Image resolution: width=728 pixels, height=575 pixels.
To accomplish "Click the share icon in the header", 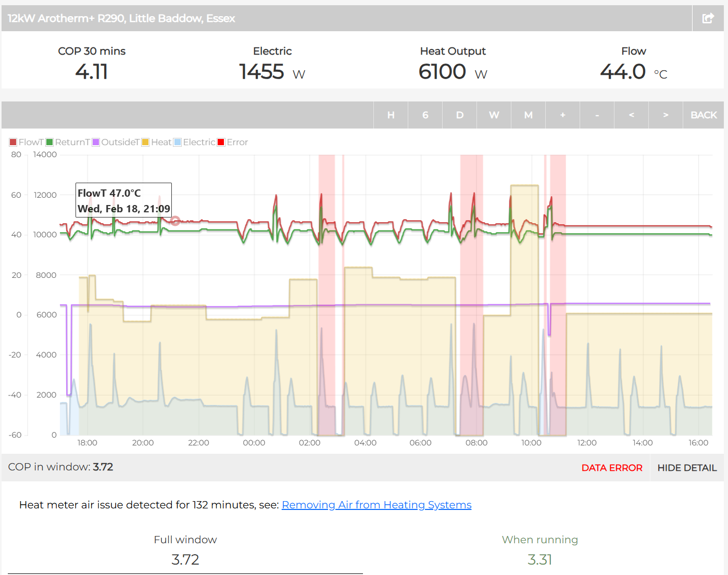I will (x=708, y=19).
